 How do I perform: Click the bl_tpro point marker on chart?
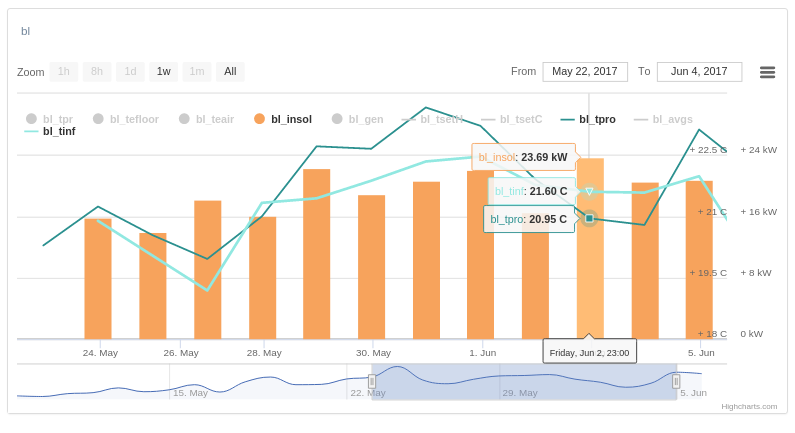click(x=589, y=218)
